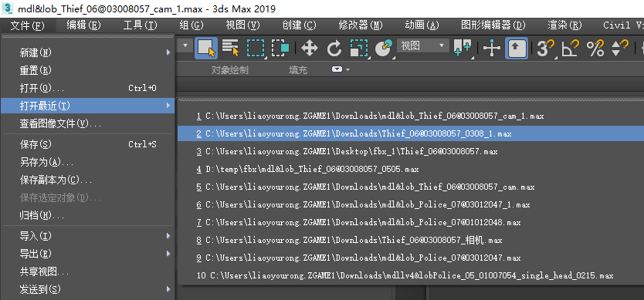Click the Select and Manipulate icon
This screenshot has width=644, height=300.
point(492,48)
